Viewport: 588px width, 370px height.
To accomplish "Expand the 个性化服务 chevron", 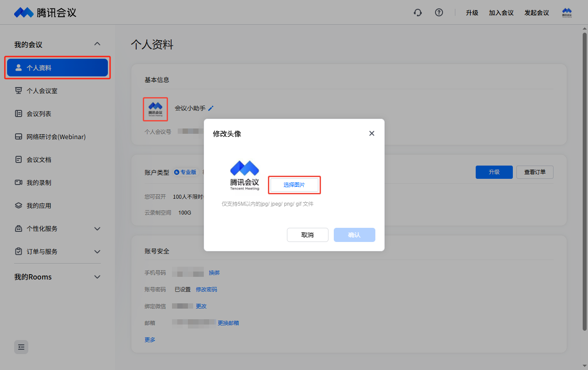I will [x=98, y=229].
